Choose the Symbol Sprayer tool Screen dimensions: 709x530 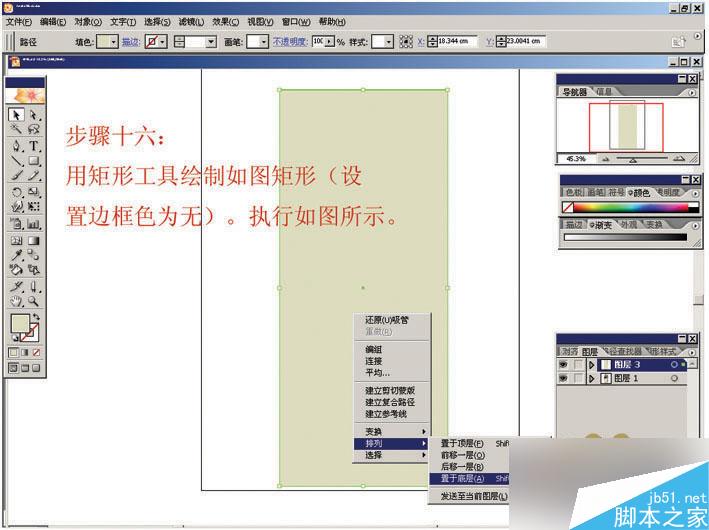click(x=17, y=223)
